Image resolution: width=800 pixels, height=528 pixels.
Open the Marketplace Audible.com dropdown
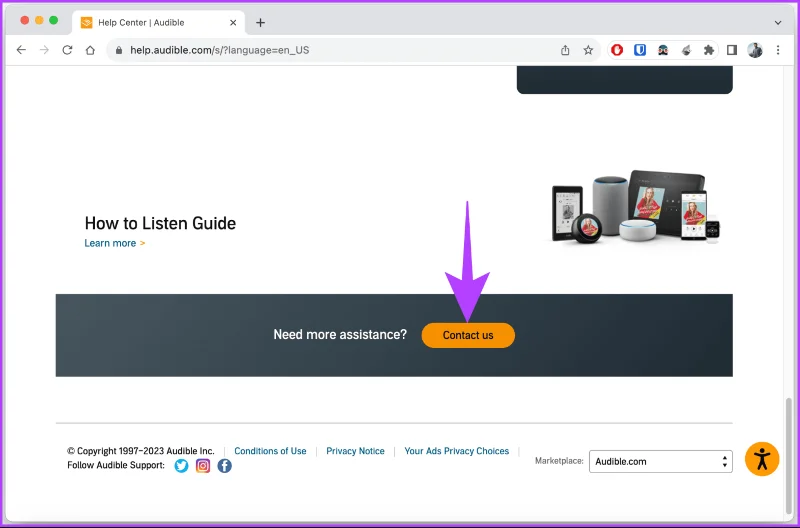[x=661, y=461]
